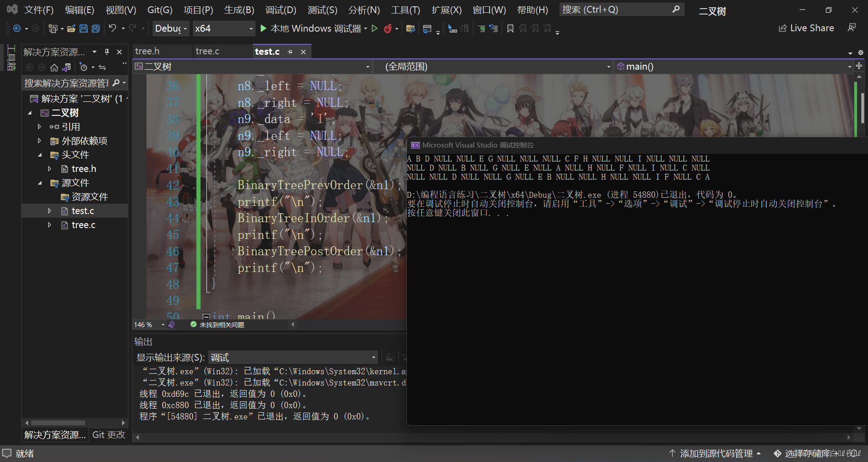Click the open file folder icon

coord(71,29)
